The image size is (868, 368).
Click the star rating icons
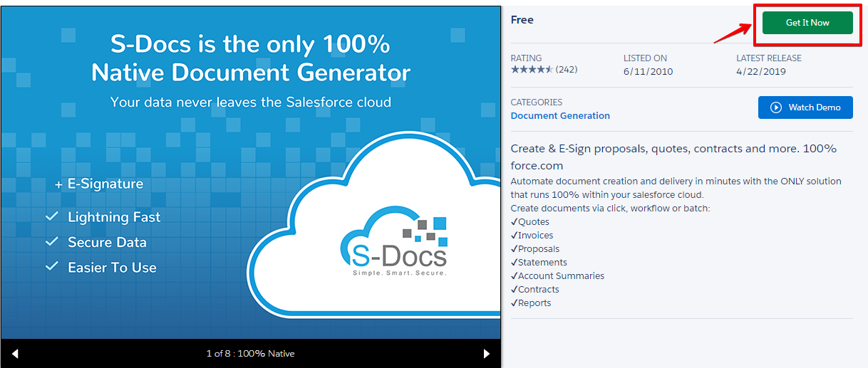point(532,70)
